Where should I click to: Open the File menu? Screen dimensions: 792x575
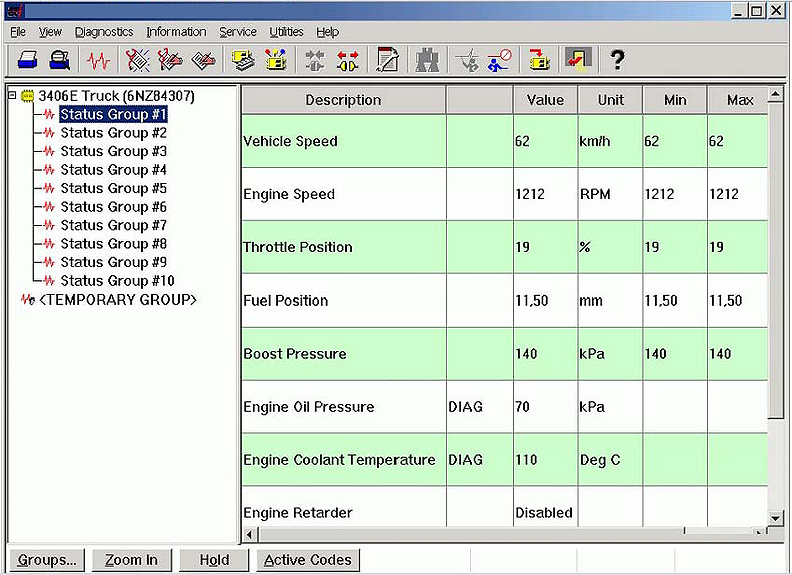pyautogui.click(x=18, y=32)
